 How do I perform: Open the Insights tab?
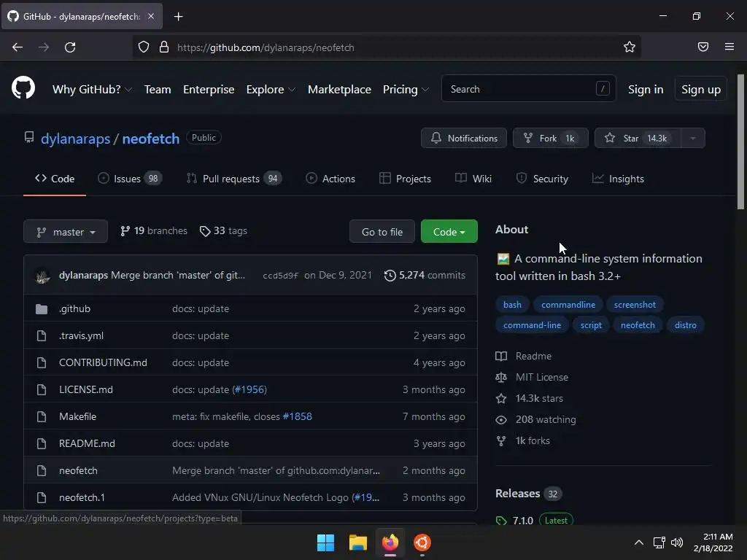618,179
